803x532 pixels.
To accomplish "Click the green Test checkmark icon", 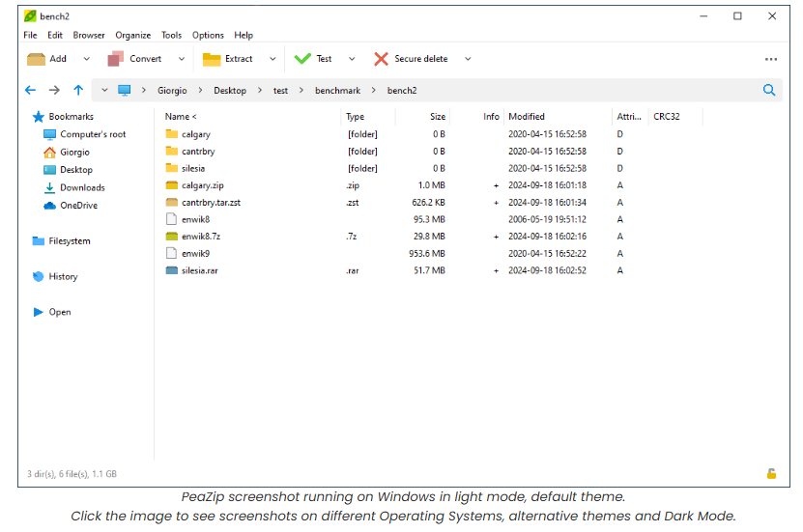I will coord(302,59).
